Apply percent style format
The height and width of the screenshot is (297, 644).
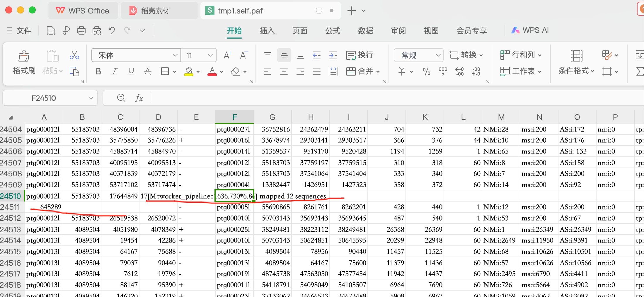pyautogui.click(x=427, y=71)
